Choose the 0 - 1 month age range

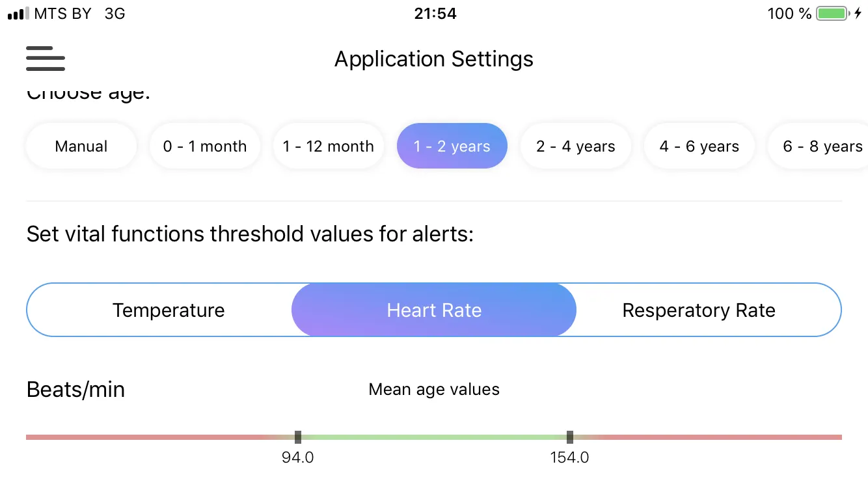point(205,146)
